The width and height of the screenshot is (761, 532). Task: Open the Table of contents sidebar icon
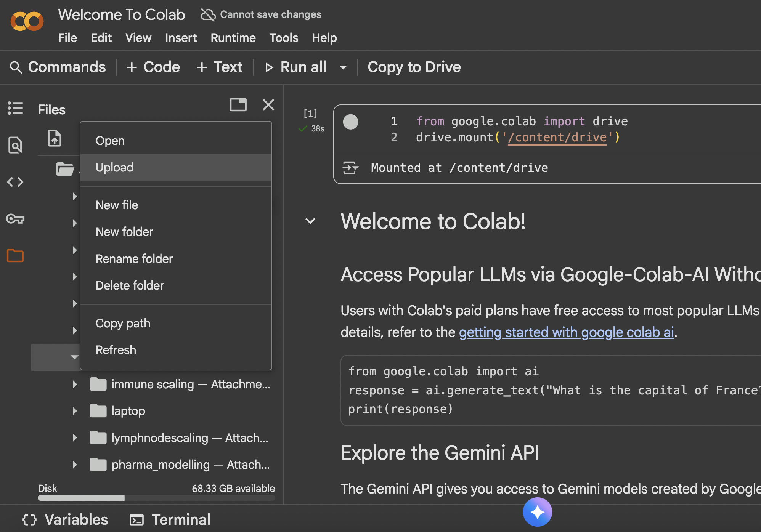(15, 108)
